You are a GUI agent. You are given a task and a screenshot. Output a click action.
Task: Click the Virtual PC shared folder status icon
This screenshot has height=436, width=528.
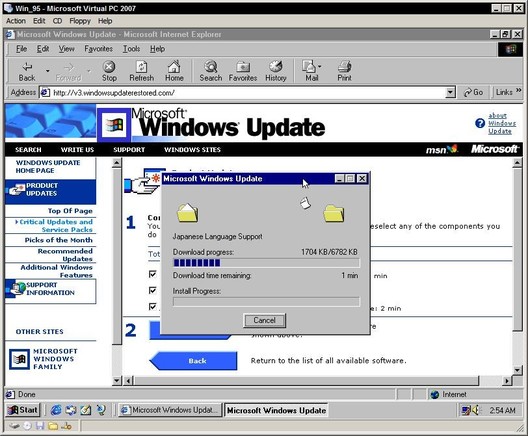point(53,426)
